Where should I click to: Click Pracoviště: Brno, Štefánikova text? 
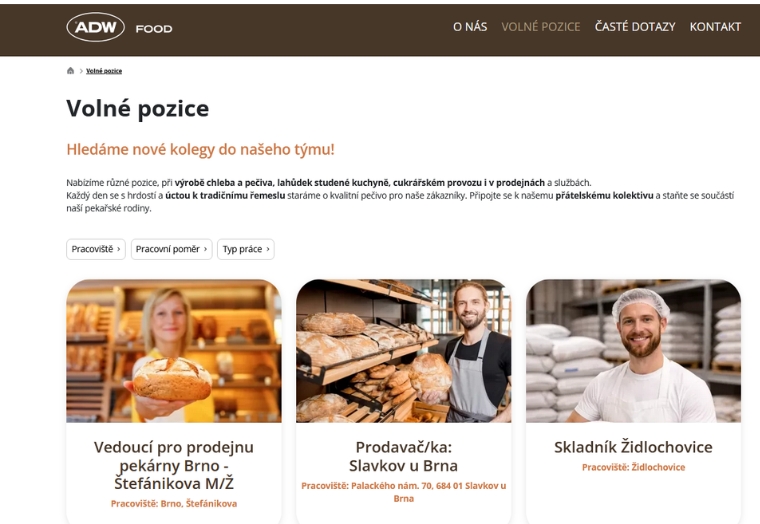coord(174,504)
